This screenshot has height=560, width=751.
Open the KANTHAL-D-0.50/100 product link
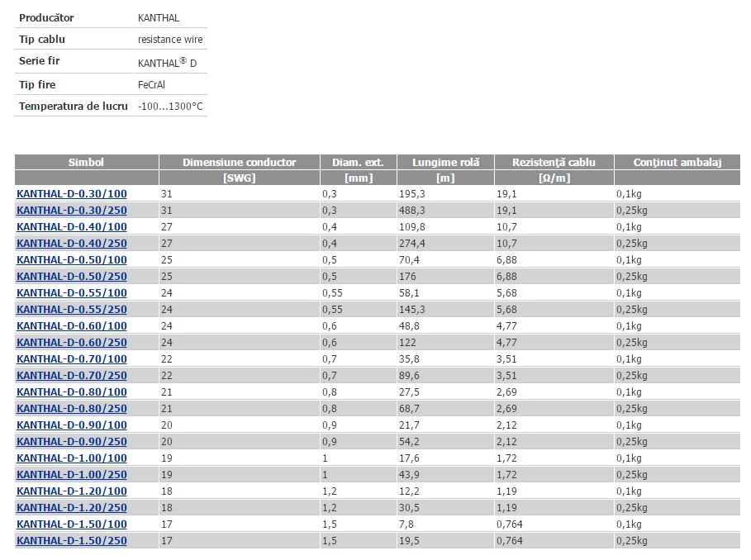tap(72, 260)
